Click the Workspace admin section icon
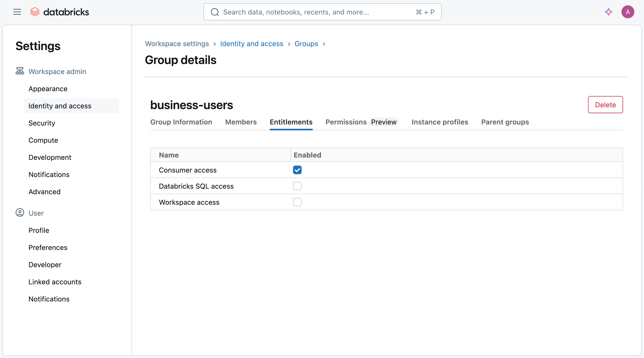 pos(20,71)
